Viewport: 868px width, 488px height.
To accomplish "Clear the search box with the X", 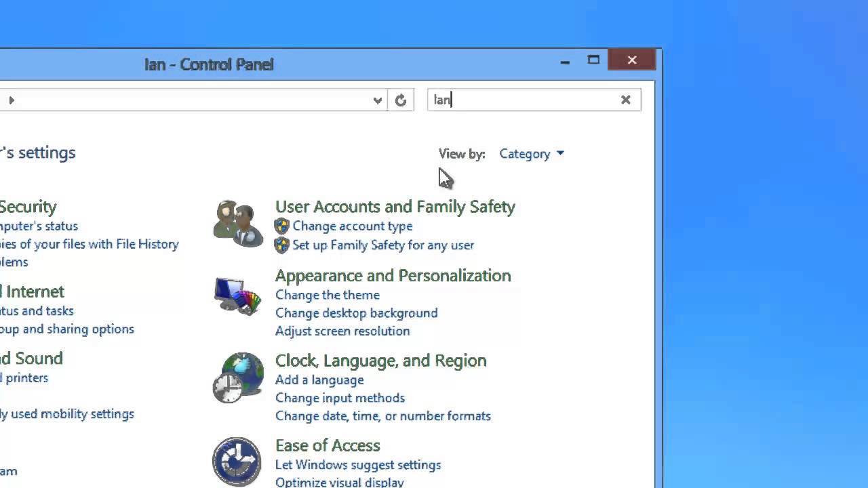I will (x=626, y=100).
